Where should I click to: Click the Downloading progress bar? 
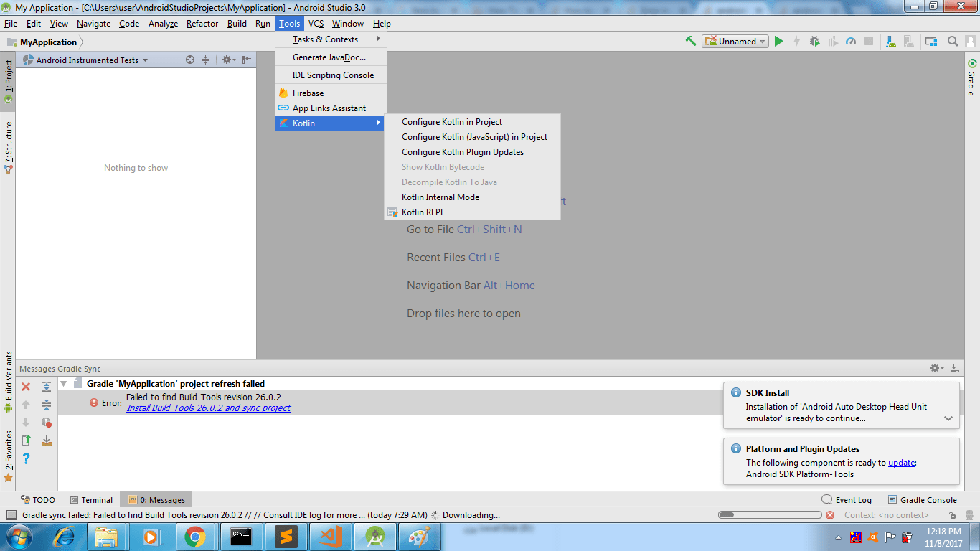(x=770, y=515)
